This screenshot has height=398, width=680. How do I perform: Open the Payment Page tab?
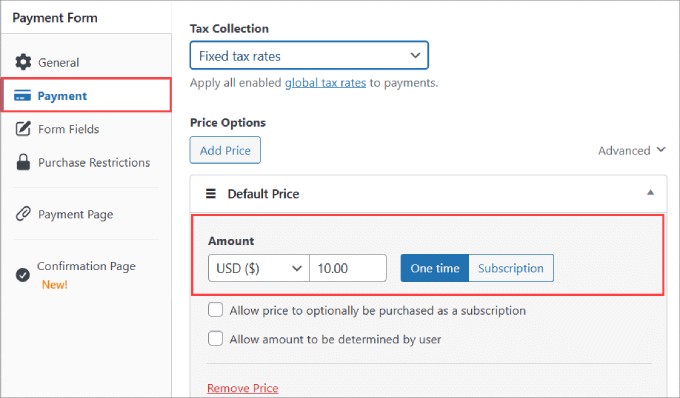[75, 214]
